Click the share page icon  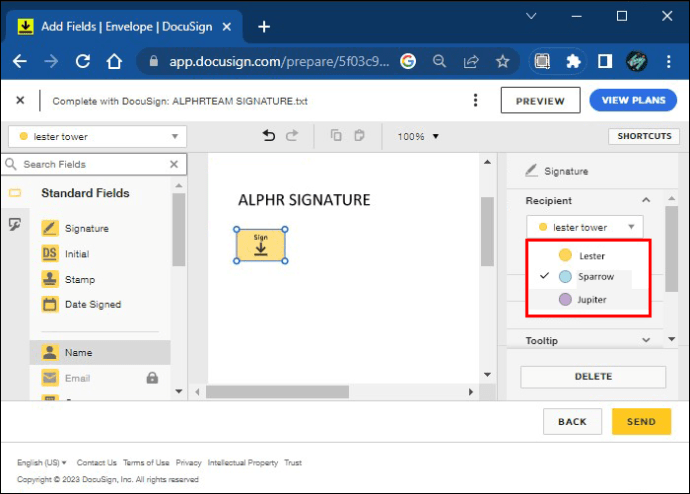pos(471,61)
